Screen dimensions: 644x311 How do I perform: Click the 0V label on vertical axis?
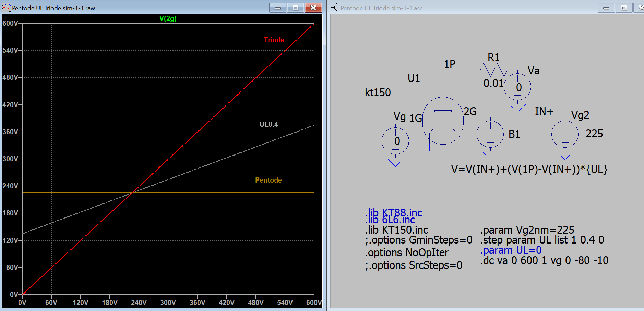pos(14,295)
